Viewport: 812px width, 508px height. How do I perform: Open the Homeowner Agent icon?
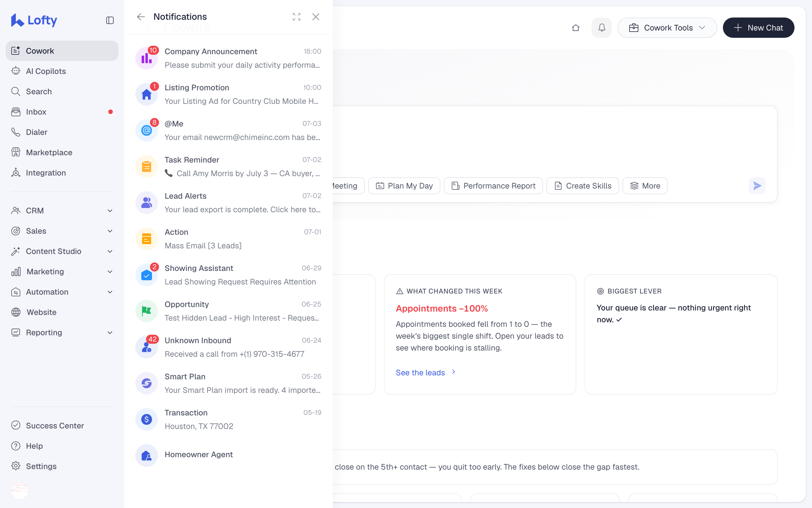pyautogui.click(x=147, y=456)
